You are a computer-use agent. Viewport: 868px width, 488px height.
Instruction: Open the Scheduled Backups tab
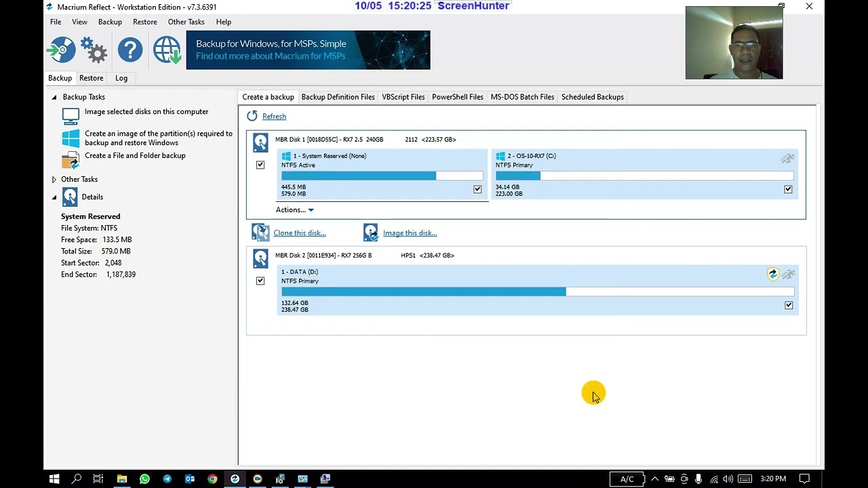click(x=593, y=97)
